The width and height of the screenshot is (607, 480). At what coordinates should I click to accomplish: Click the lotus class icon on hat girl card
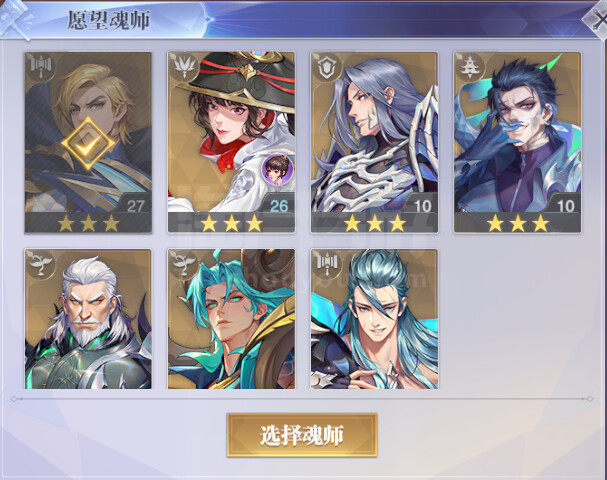coord(184,67)
